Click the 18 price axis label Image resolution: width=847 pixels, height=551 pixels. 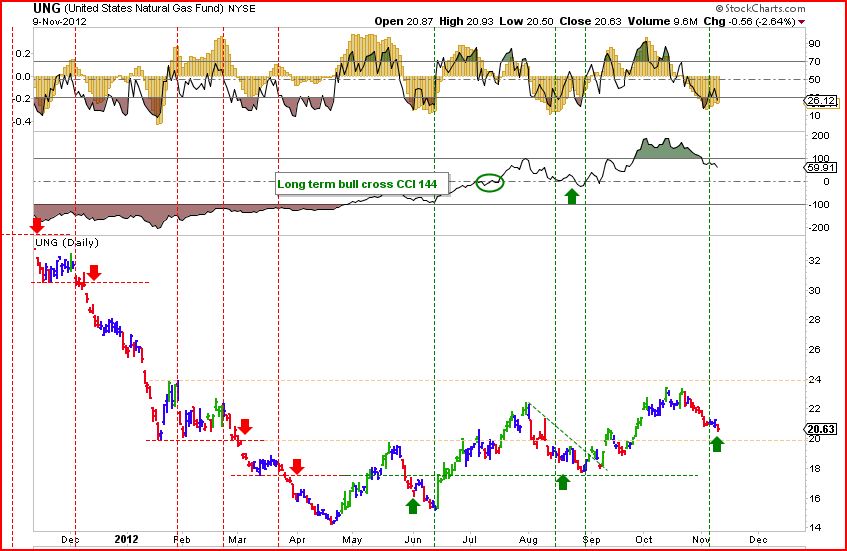(814, 469)
